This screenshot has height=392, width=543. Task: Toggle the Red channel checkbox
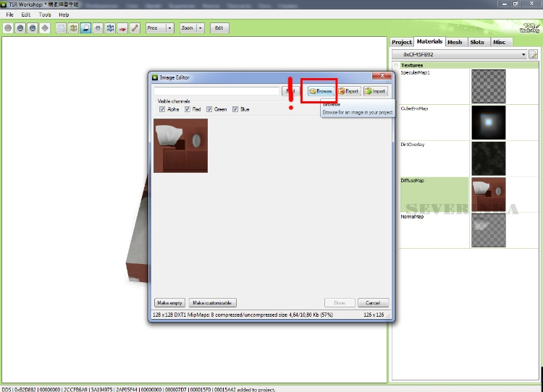pos(188,109)
